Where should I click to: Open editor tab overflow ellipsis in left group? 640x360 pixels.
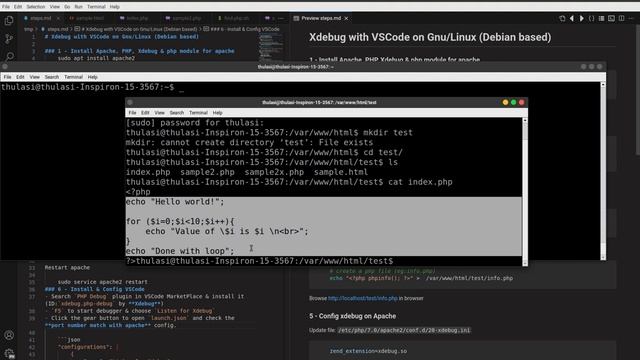click(x=281, y=18)
